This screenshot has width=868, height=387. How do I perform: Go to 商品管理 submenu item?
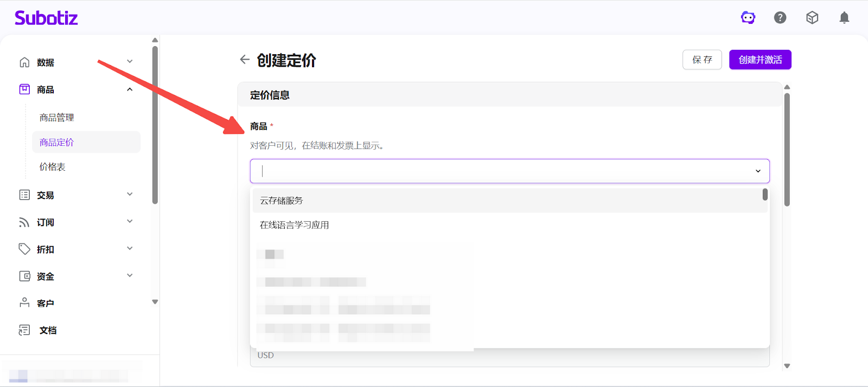point(57,118)
